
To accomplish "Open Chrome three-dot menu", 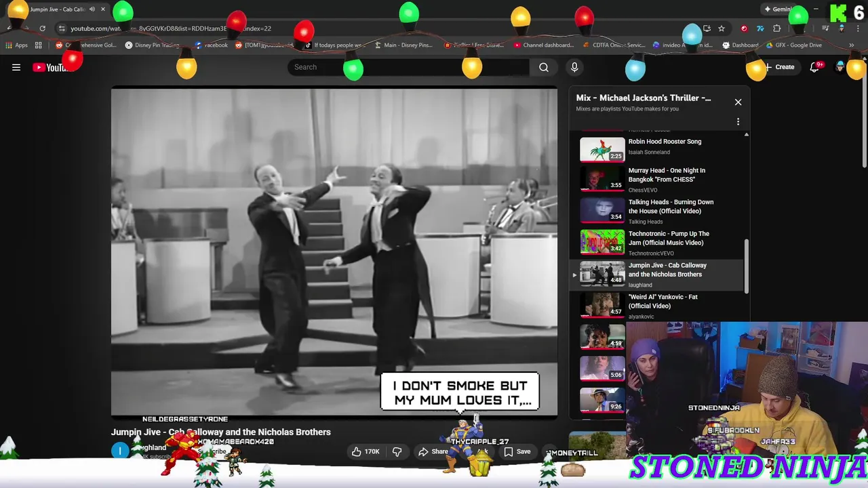I will 857,28.
